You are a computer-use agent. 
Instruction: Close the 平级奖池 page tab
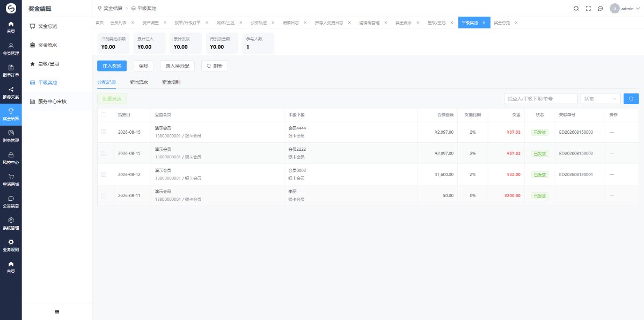pyautogui.click(x=484, y=23)
